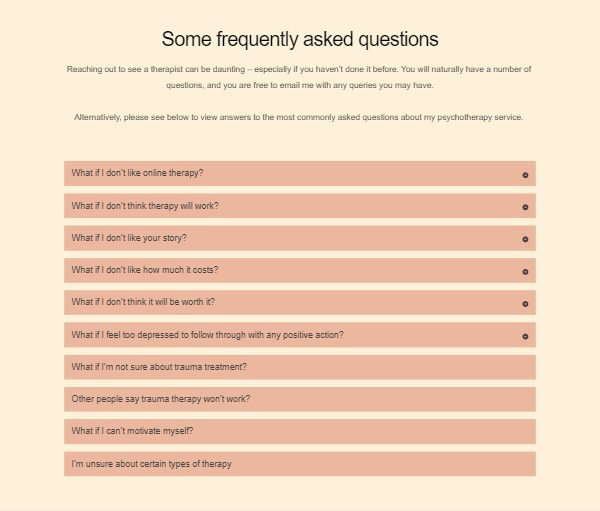The height and width of the screenshot is (511, 600).
Task: Click the circle icon on 'don't like your story' row
Action: [525, 239]
